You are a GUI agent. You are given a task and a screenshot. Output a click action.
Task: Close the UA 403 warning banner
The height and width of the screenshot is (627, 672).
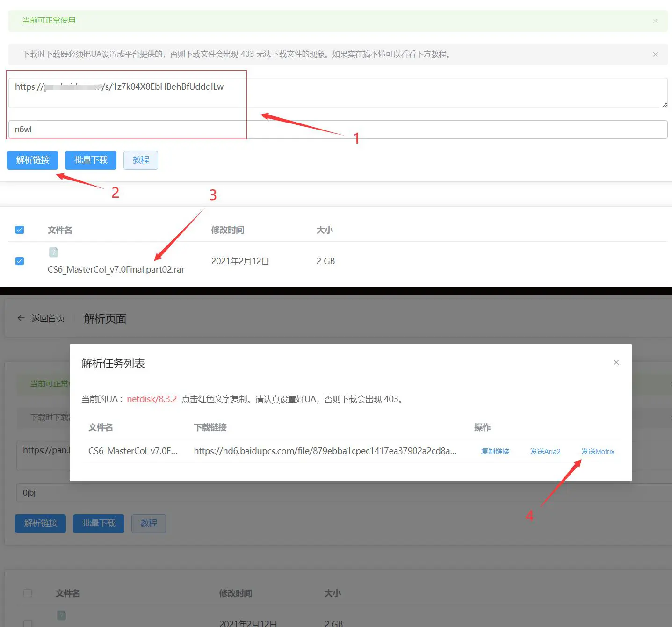(x=655, y=55)
